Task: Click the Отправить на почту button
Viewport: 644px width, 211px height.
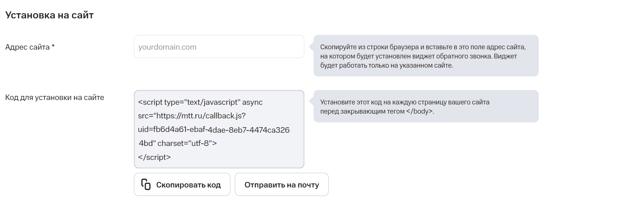Action: 282,185
